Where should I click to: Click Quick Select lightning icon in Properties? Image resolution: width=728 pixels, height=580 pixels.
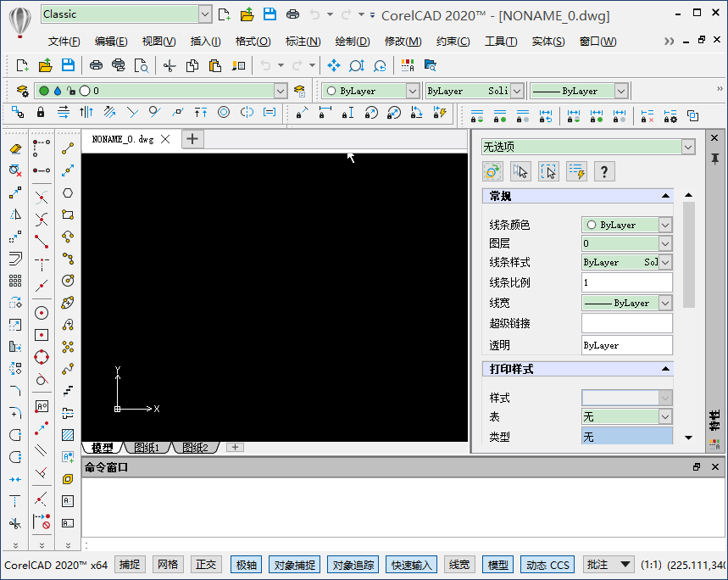[x=576, y=172]
